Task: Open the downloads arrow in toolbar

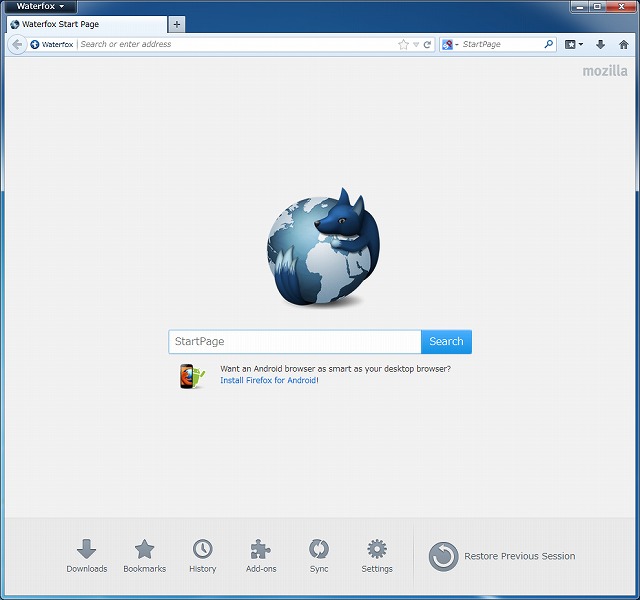Action: [600, 44]
